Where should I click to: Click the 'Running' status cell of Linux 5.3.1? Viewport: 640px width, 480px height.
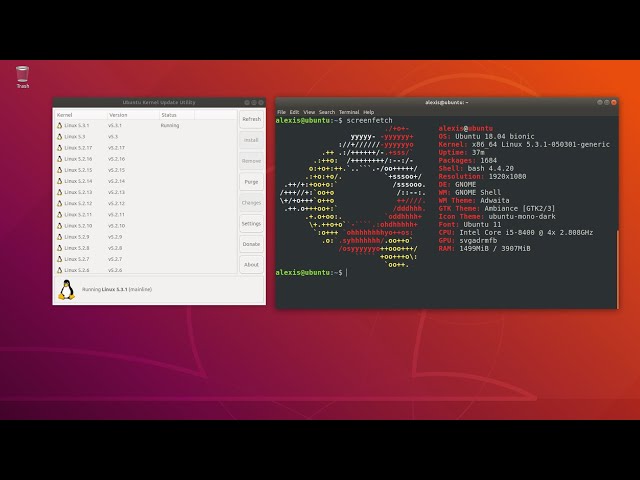[x=170, y=126]
